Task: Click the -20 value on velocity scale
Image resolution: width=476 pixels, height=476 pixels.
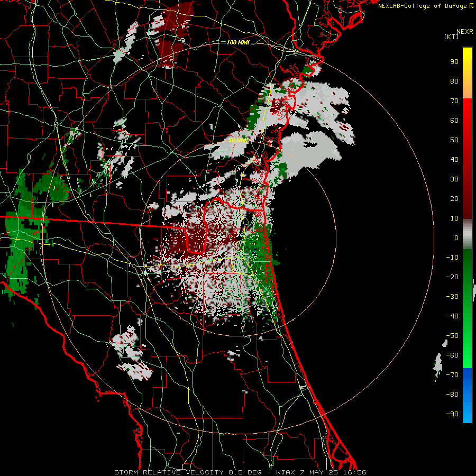Action: pos(452,277)
